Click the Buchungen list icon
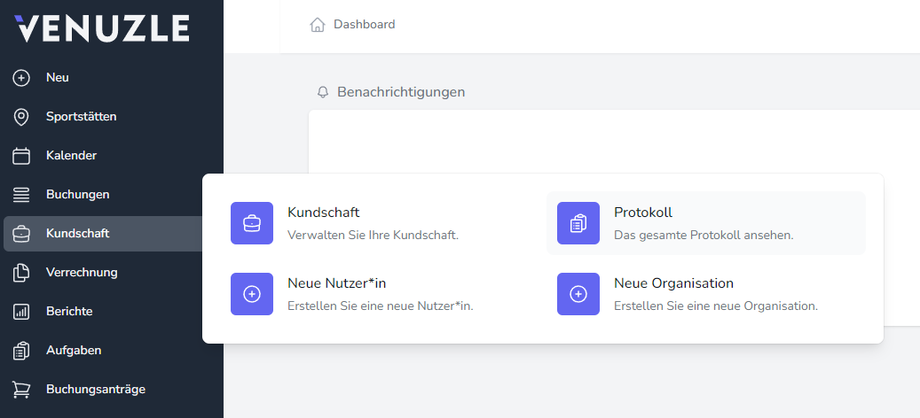Viewport: 920px width, 418px height. pyautogui.click(x=21, y=194)
